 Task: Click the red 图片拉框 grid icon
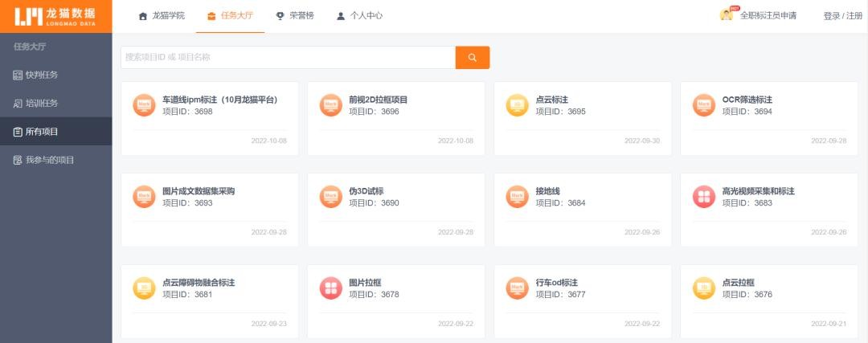(330, 288)
